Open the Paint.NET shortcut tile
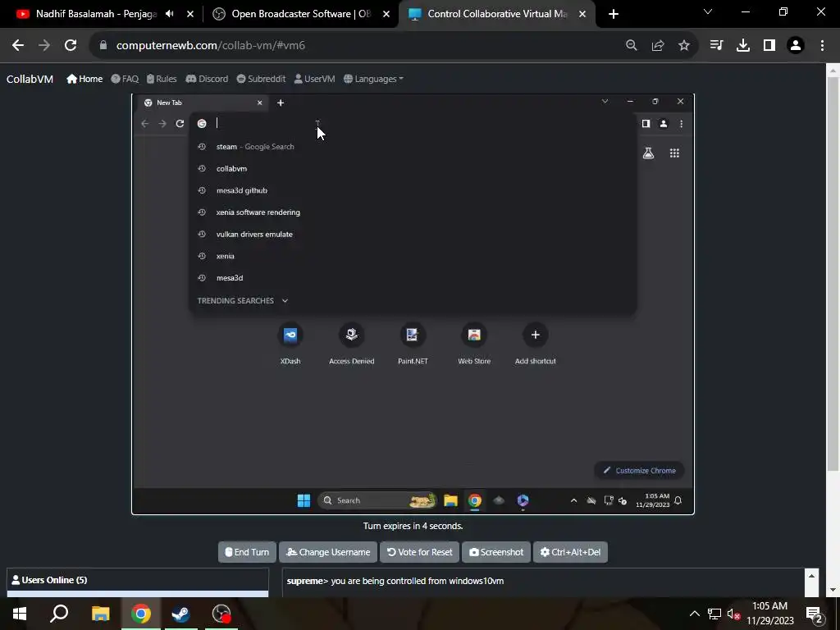This screenshot has width=840, height=630. 413,344
